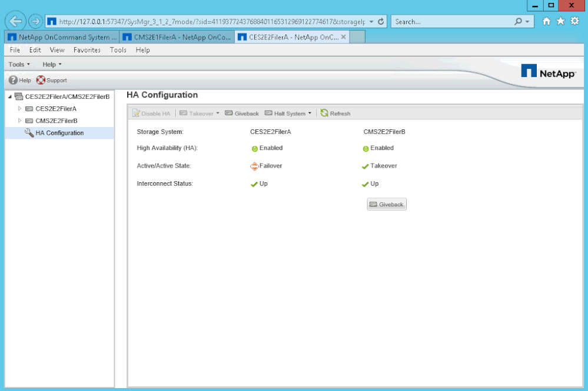Click the Search input field

[x=452, y=22]
